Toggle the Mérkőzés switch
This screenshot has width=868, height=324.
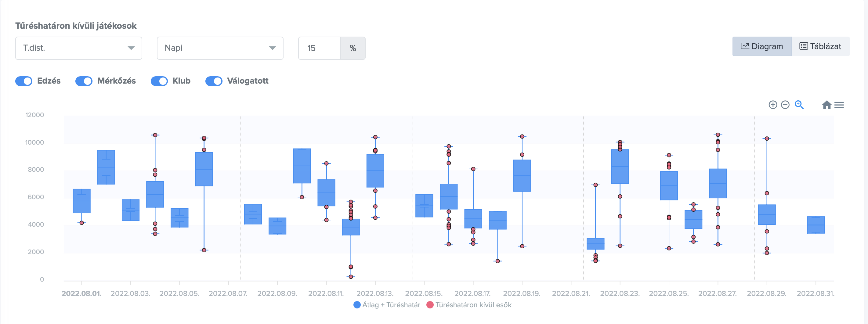coord(84,81)
